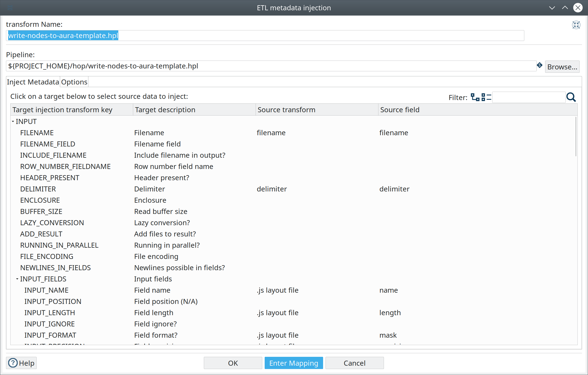This screenshot has width=588, height=375.
Task: Click the source list filter icon
Action: pyautogui.click(x=486, y=97)
